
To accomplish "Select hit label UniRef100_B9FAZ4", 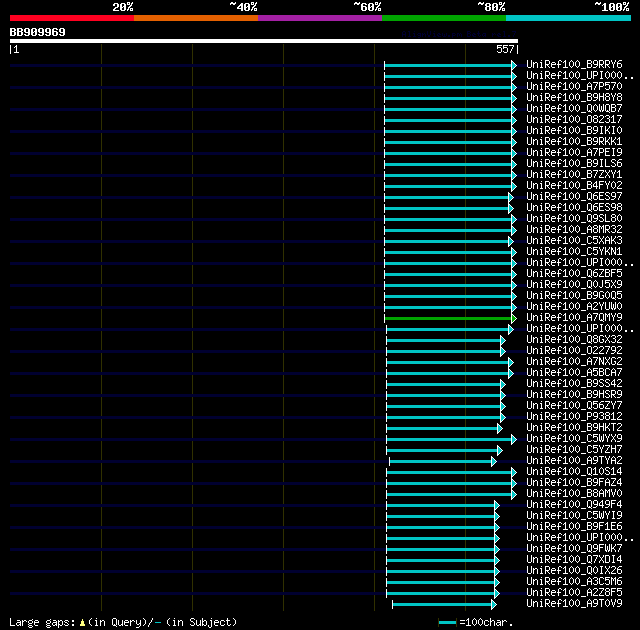I will [x=574, y=483].
